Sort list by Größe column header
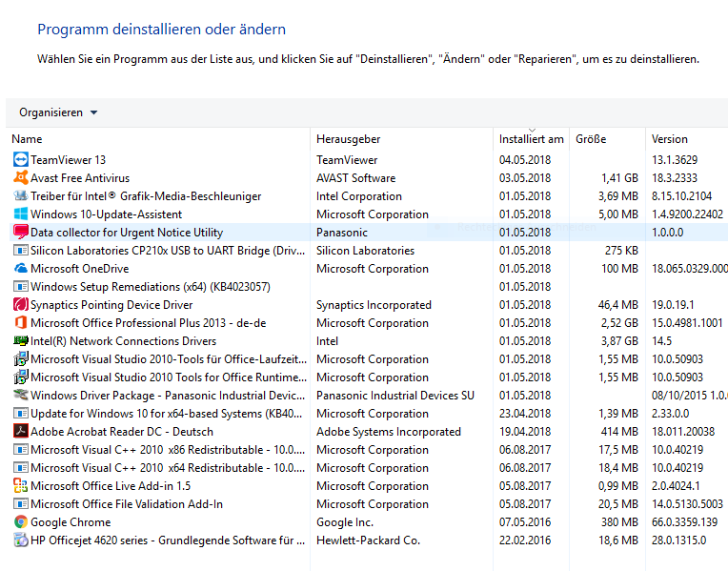Viewport: 728px width, 571px height. coord(591,139)
